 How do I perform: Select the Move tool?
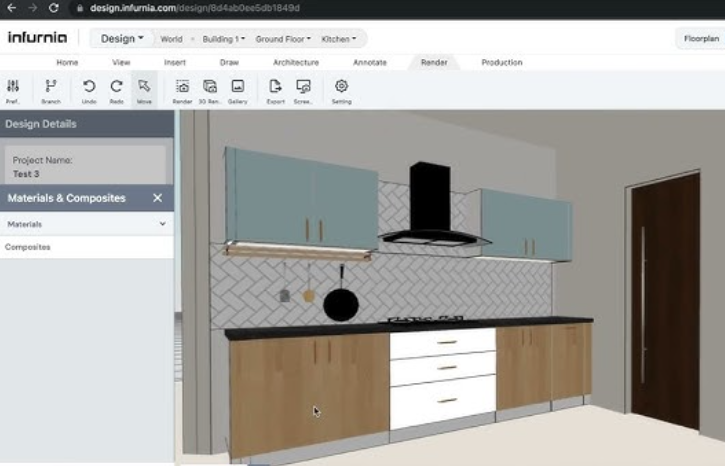coord(144,91)
